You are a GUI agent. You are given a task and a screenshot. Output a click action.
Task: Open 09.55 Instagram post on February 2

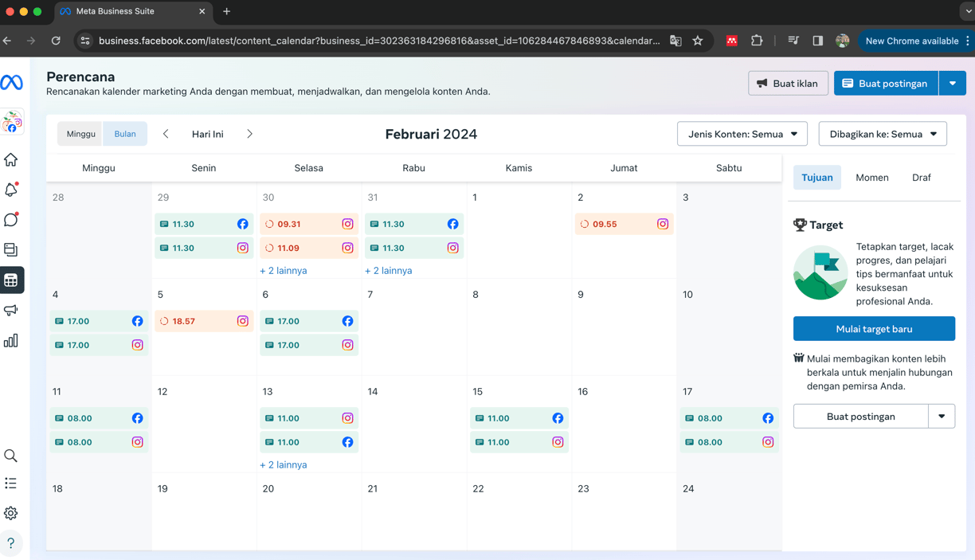[624, 224]
